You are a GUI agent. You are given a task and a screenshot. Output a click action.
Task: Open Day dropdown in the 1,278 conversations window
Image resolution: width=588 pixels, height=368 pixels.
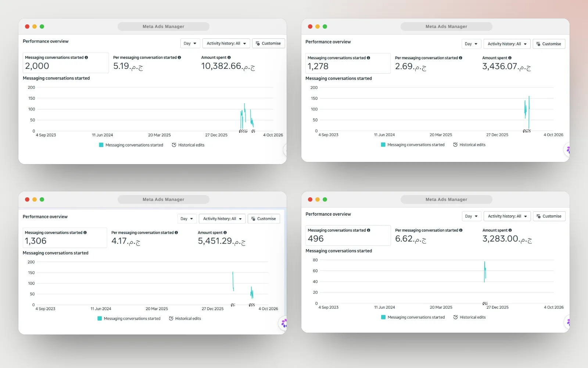471,44
